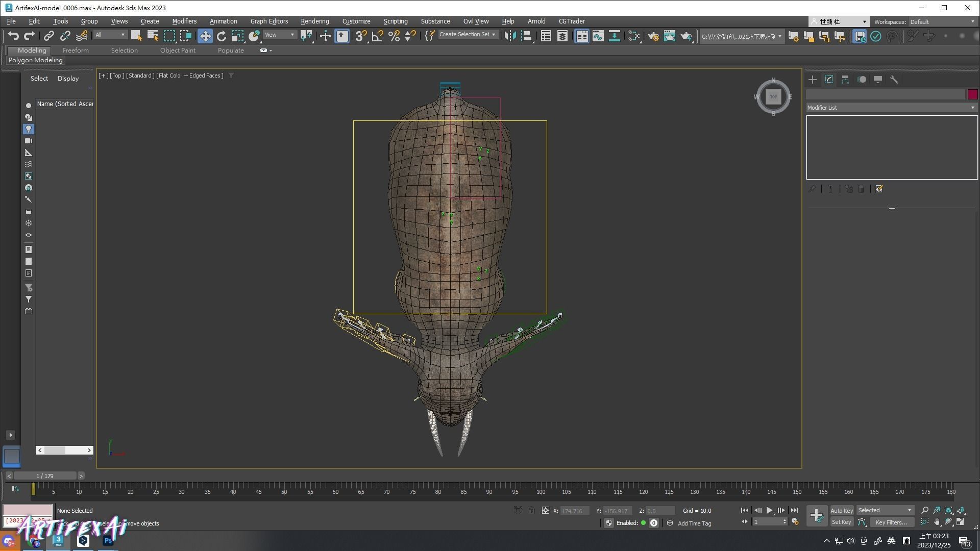The image size is (980, 551).
Task: Click the Undo arrow icon
Action: coord(13,36)
